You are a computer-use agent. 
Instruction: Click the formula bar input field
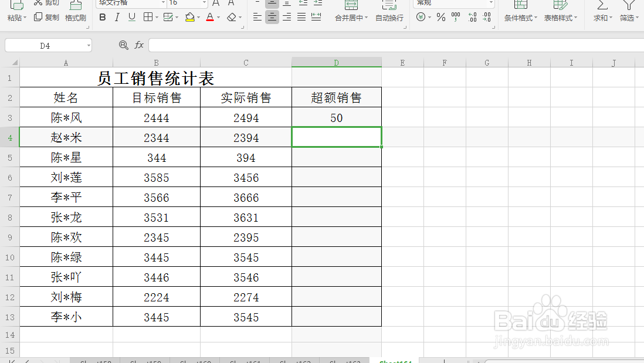pos(396,45)
